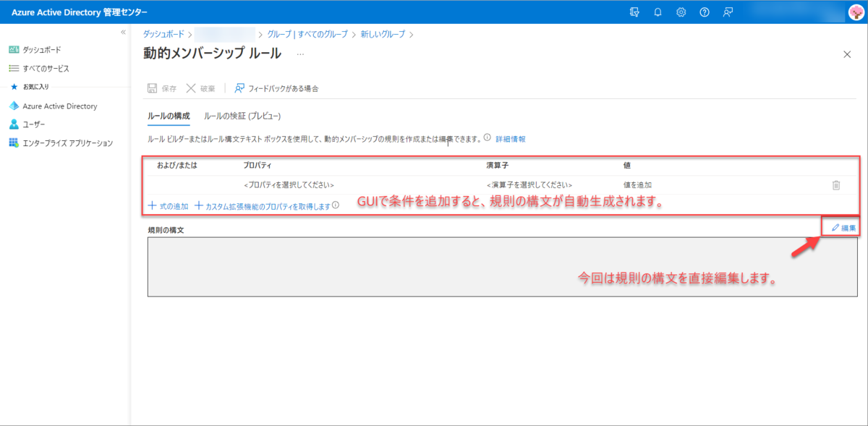Click 編集 to edit rule syntax

(844, 228)
